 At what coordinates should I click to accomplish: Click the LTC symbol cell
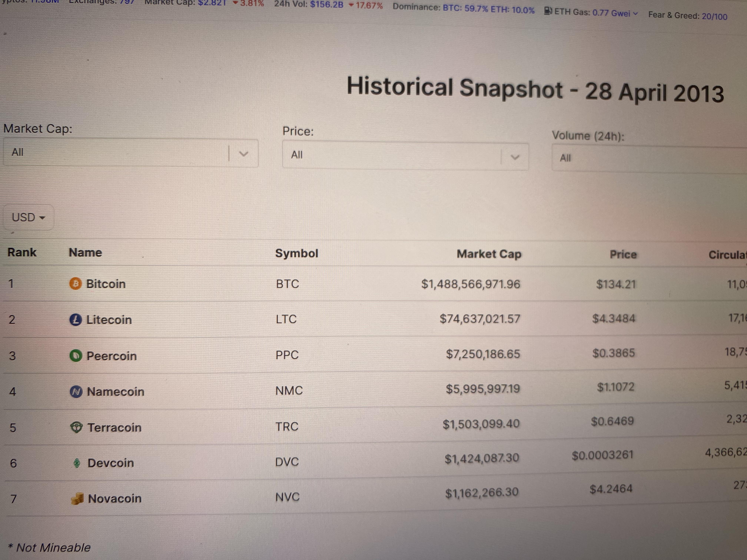[286, 319]
